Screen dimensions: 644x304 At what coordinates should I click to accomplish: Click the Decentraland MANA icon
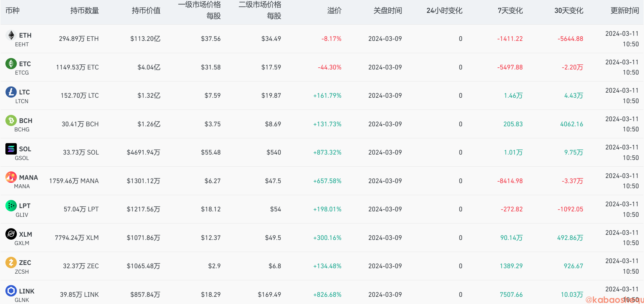coord(11,177)
